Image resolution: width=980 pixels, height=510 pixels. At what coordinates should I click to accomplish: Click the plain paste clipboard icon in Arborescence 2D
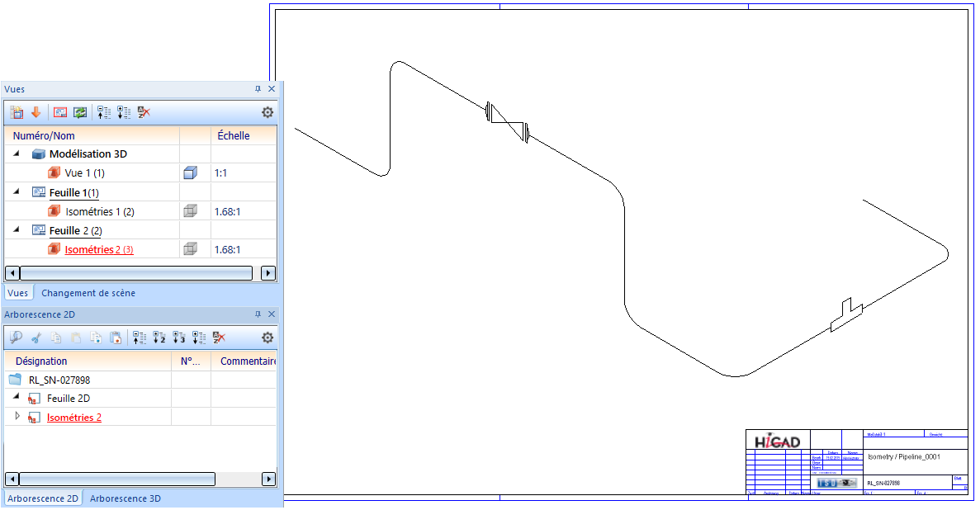point(76,338)
